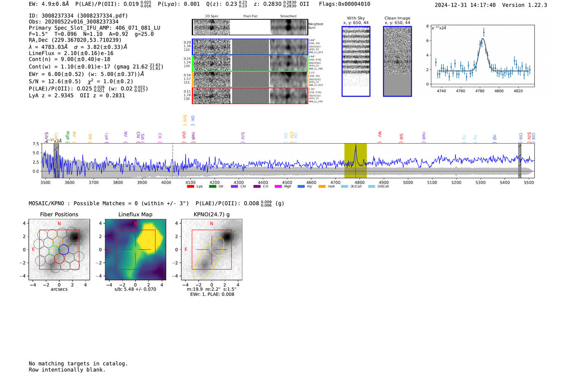The height and width of the screenshot is (392, 576).
Task: Click 'Row intentionally blank.' text
Action: (x=67, y=370)
